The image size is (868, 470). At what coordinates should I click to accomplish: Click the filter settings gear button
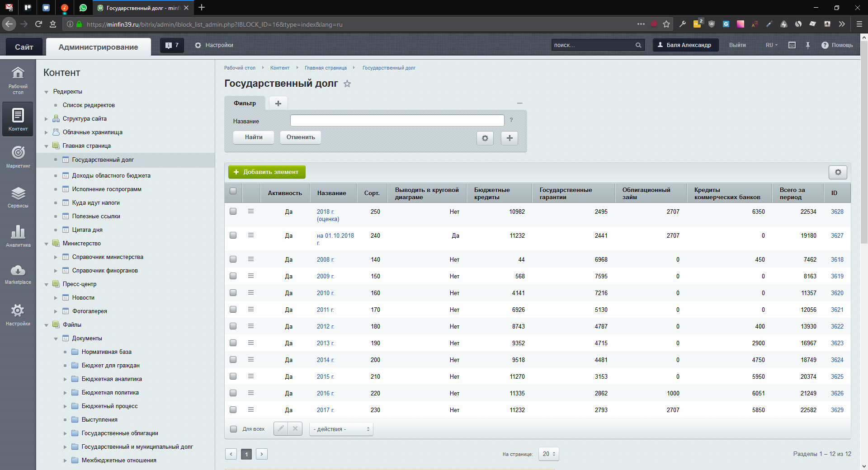[x=485, y=138]
